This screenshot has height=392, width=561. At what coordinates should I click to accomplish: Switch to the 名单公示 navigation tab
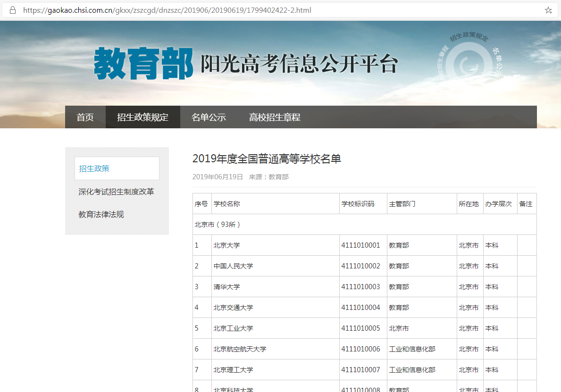(209, 117)
